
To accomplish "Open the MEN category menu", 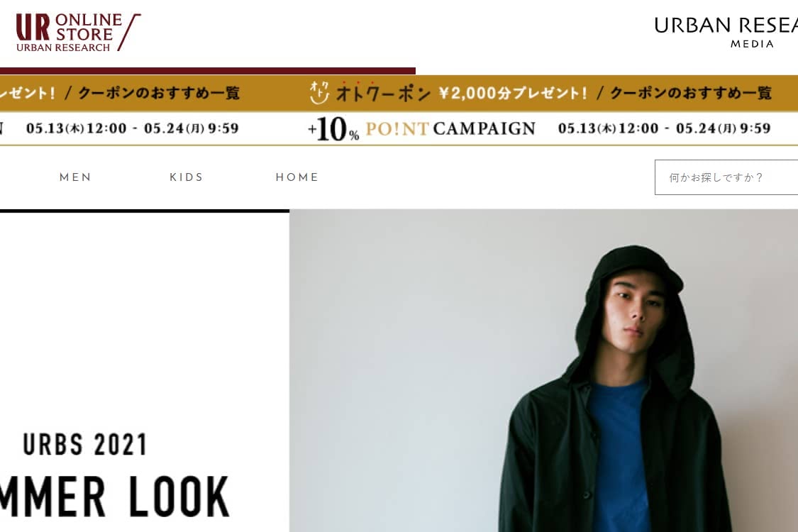I will point(75,177).
